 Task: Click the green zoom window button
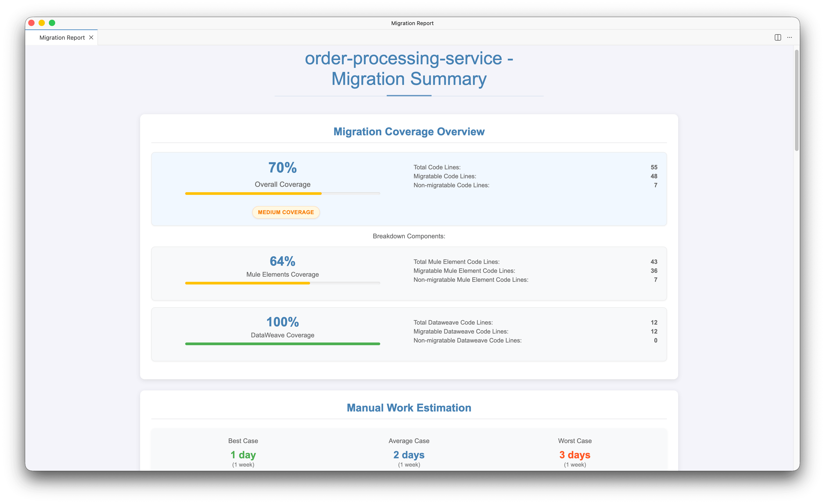point(52,23)
